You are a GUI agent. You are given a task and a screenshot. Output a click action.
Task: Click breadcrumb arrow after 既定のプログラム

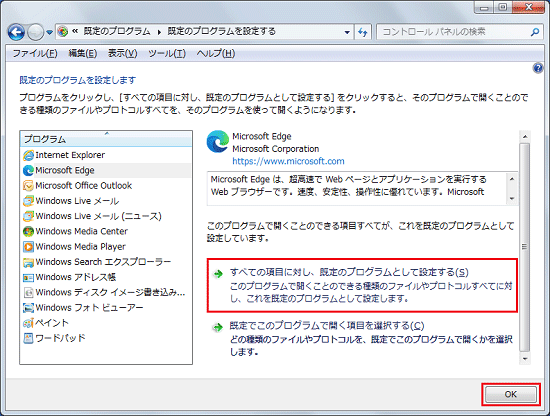[x=160, y=32]
